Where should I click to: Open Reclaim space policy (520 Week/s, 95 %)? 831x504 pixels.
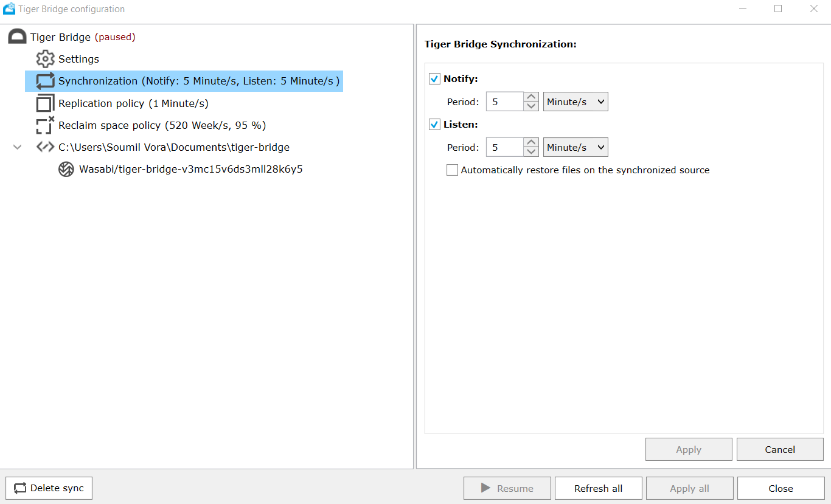pyautogui.click(x=162, y=125)
